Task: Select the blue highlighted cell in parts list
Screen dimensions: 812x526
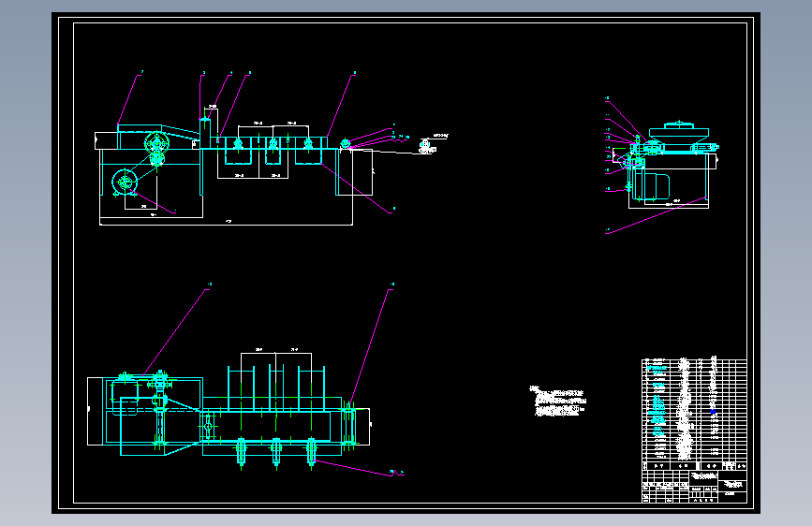Action: (x=713, y=412)
